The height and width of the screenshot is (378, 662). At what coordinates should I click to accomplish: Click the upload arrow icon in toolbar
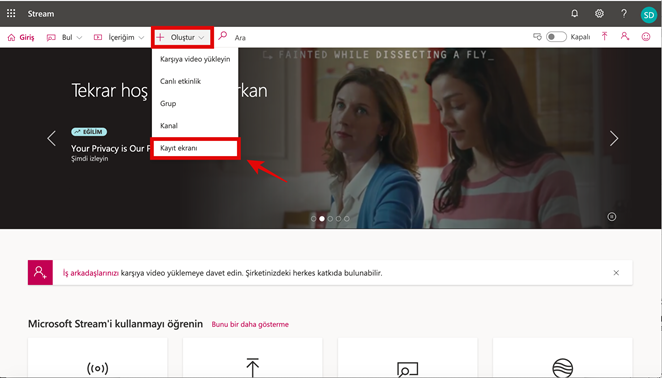(x=605, y=37)
